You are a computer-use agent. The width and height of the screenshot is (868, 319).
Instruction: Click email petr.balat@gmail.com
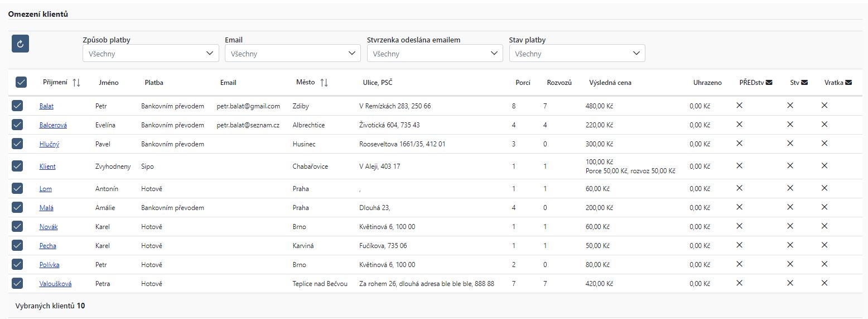click(x=248, y=106)
